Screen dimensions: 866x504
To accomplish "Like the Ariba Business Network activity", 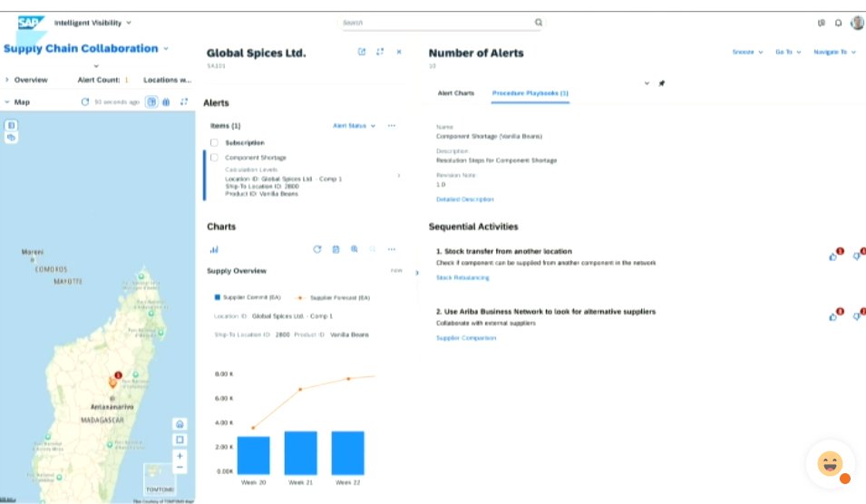I will click(x=832, y=316).
